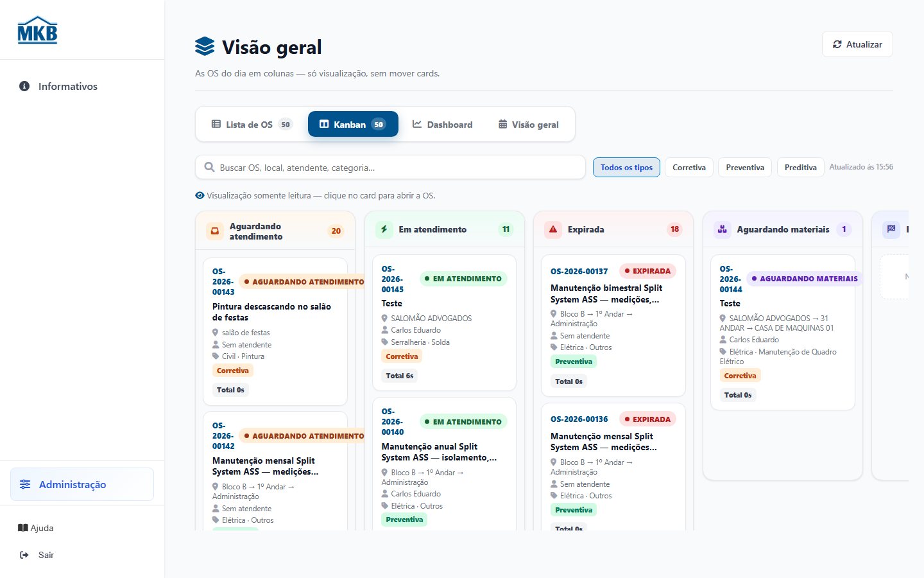The height and width of the screenshot is (578, 924).
Task: Select the Todos os tipos filter
Action: (626, 168)
